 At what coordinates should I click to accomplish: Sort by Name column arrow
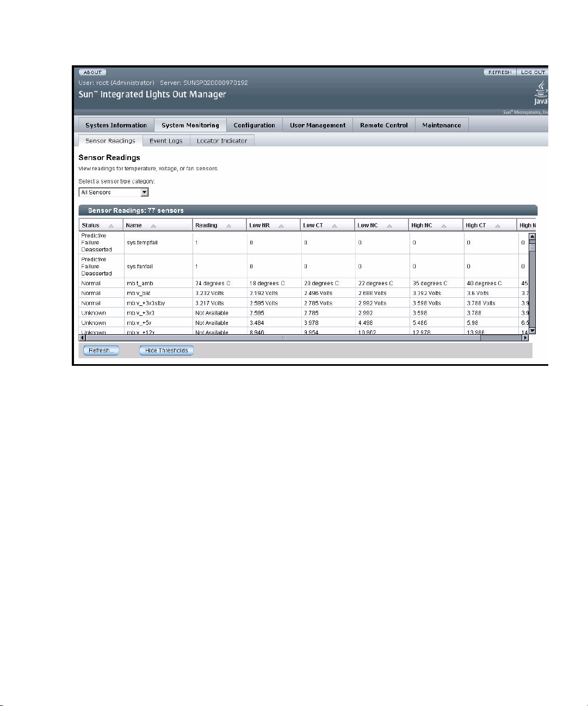coord(153,226)
